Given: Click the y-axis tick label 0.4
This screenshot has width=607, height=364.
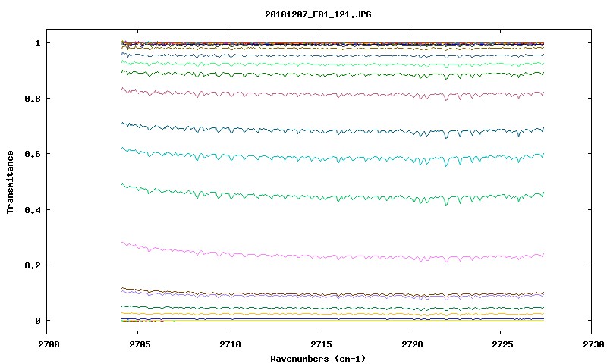Looking at the screenshot, I should pos(33,209).
